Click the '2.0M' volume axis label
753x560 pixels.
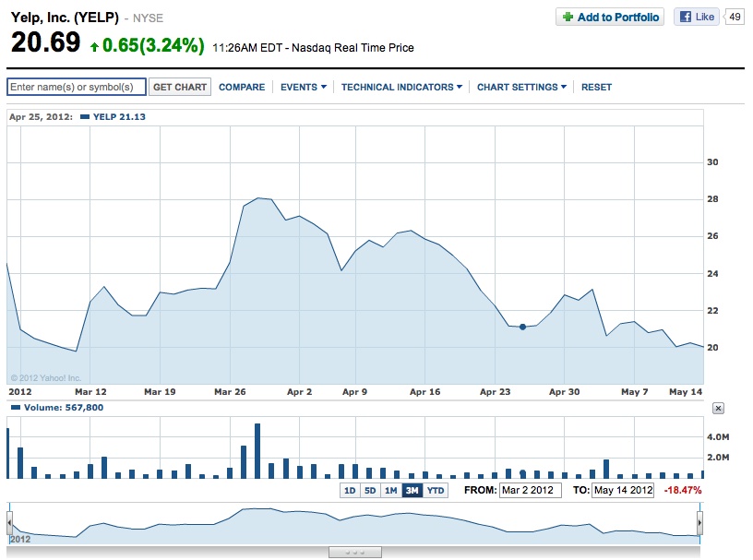coord(718,458)
